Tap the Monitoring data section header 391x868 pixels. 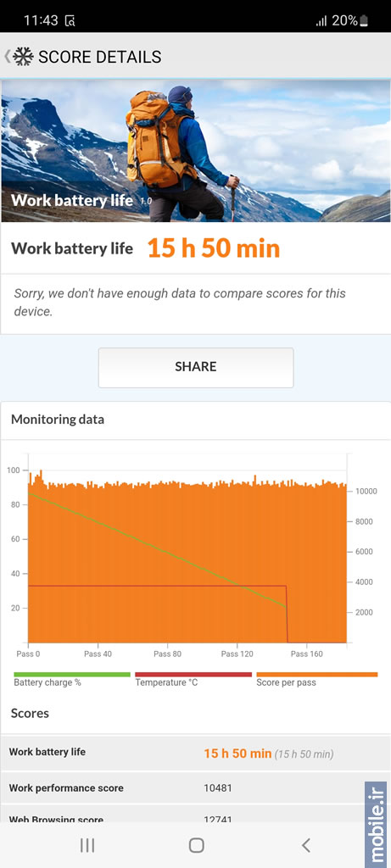[x=58, y=420]
